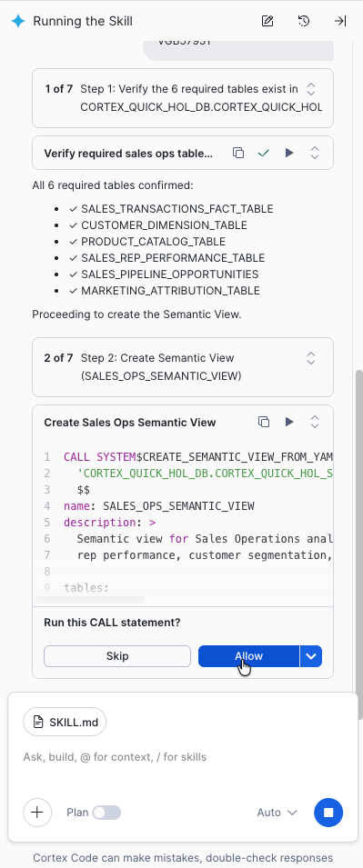This screenshot has width=363, height=868.
Task: Click the '1 of 7' step counter
Action: pos(59,89)
